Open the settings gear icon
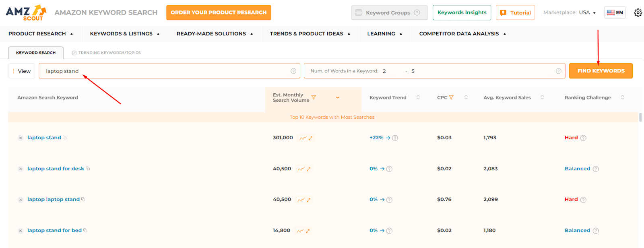This screenshot has height=248, width=644. point(638,12)
